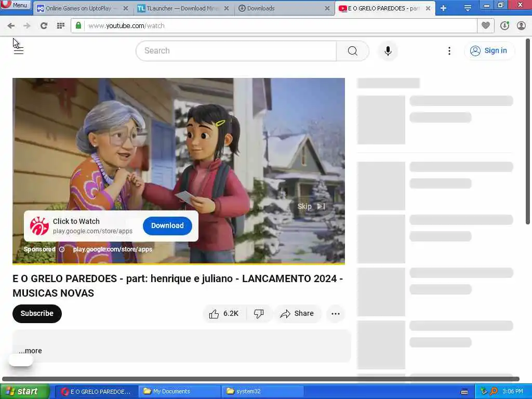Reload the page
The image size is (532, 399).
[x=44, y=25]
